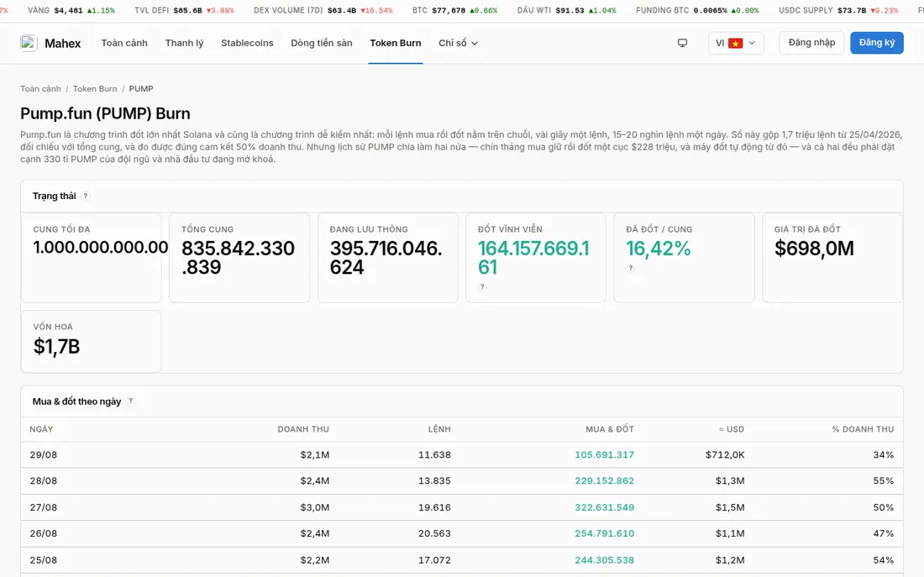Expand the Chỉ số menu
Screen dimensions: 924x577
(458, 43)
